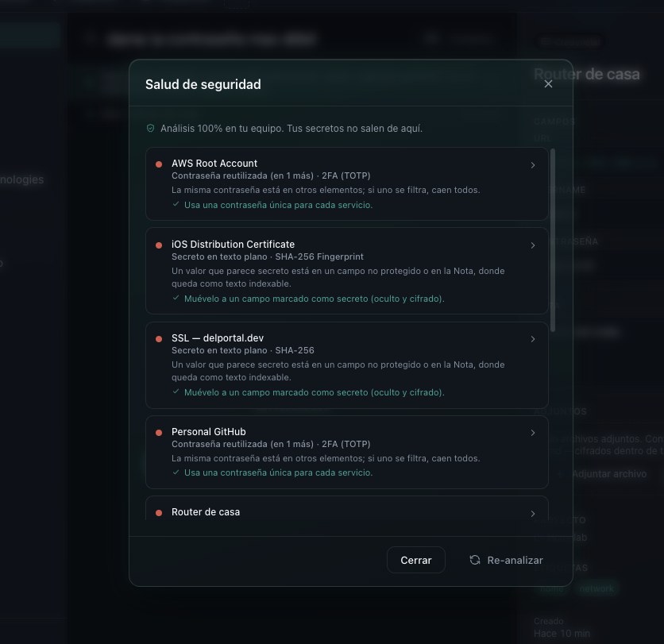This screenshot has height=644, width=664.
Task: Click the checkmark in iOS Distribution Certificate tip
Action: 176,298
